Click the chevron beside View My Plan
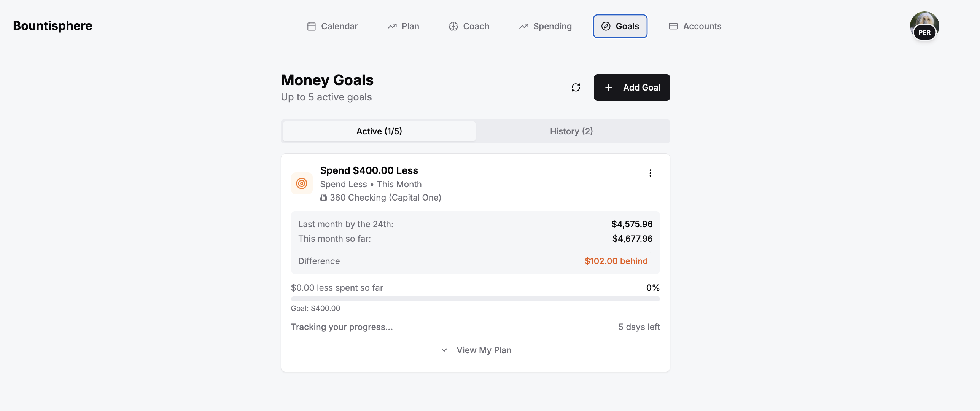This screenshot has width=980, height=411. (444, 350)
